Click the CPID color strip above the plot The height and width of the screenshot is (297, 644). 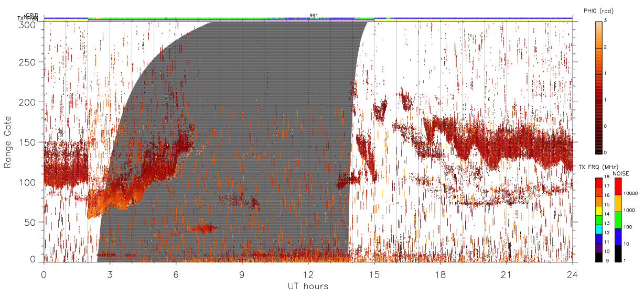[x=308, y=18]
